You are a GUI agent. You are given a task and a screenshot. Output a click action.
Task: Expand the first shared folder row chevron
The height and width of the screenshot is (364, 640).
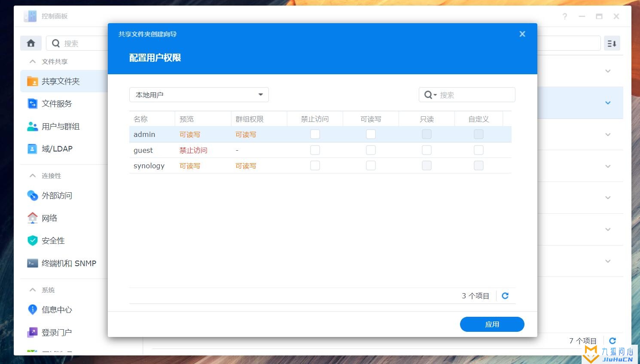click(608, 71)
